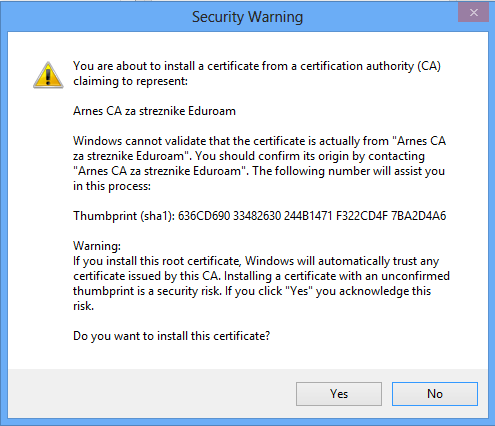Click thumbprint segment 636CD690

point(204,216)
